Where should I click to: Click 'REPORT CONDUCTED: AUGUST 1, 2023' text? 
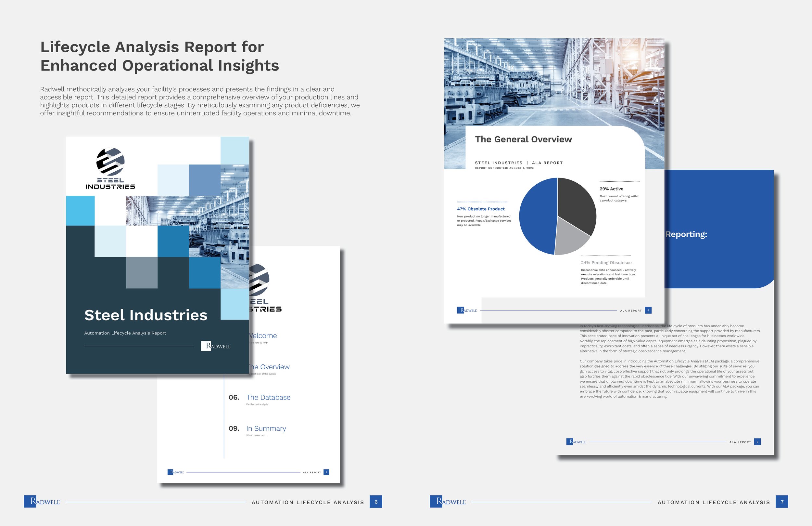coord(504,168)
